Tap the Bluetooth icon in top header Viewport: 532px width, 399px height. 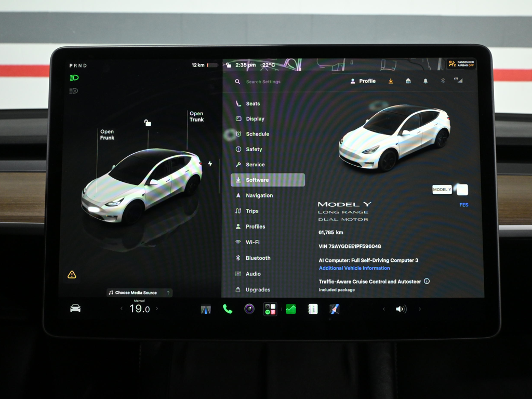pos(443,81)
